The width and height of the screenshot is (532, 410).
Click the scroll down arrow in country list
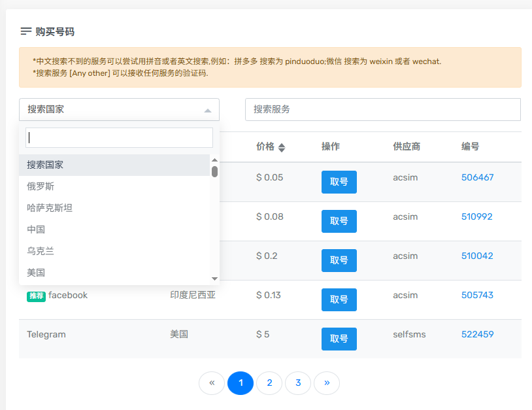[x=214, y=279]
